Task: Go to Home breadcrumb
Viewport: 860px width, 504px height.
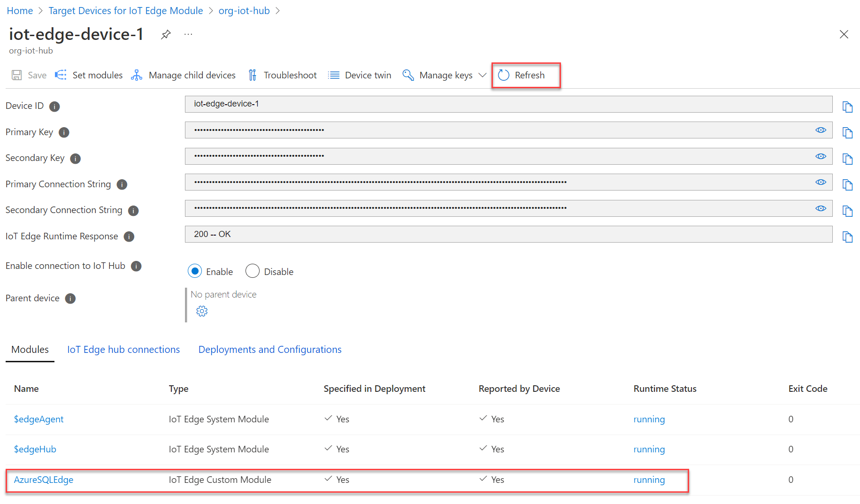Action: tap(20, 10)
